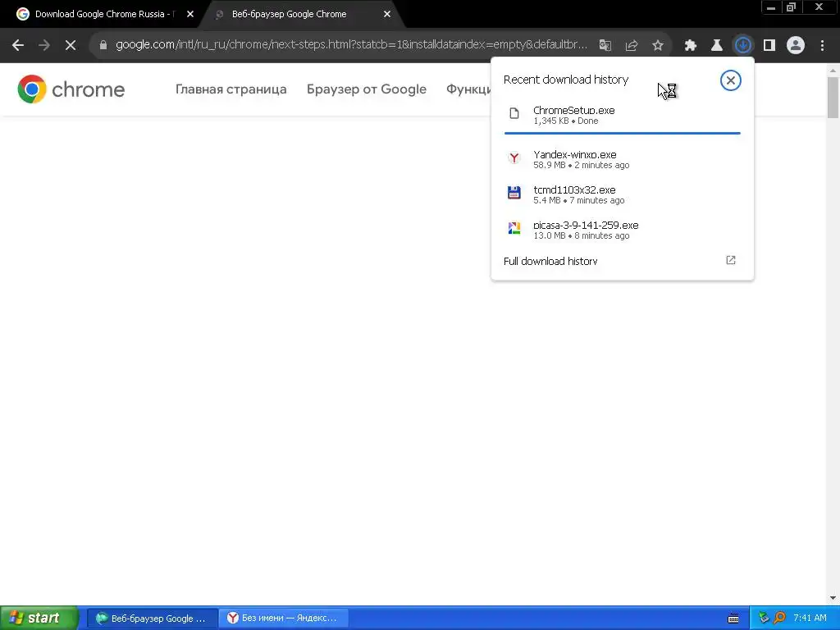
Task: Click the forward navigation arrow
Action: 44,45
